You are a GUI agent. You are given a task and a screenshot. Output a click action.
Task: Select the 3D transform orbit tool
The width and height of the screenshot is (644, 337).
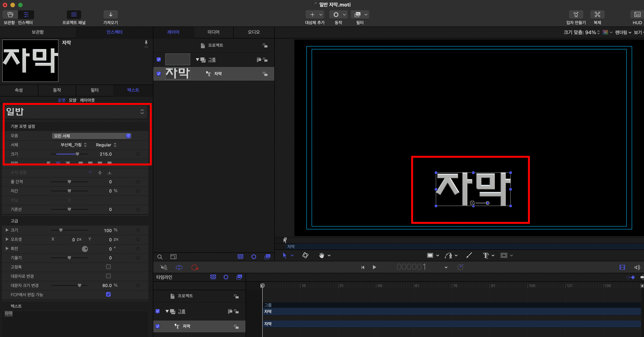click(305, 255)
